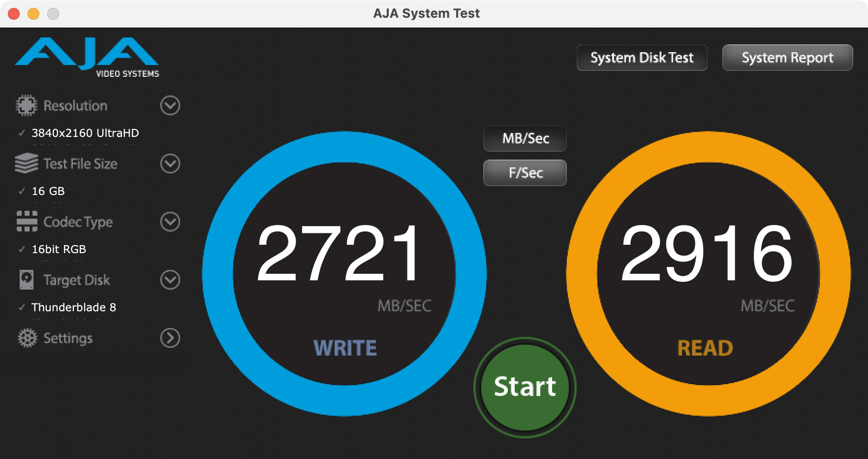
Task: Switch units to MB/Sec
Action: (525, 138)
